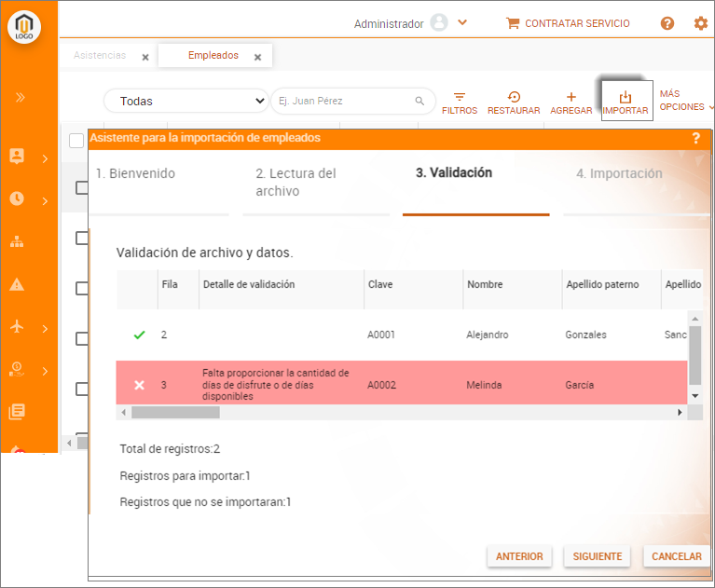Open the Todas dropdown filter
Viewport: 715px width, 588px height.
point(186,101)
